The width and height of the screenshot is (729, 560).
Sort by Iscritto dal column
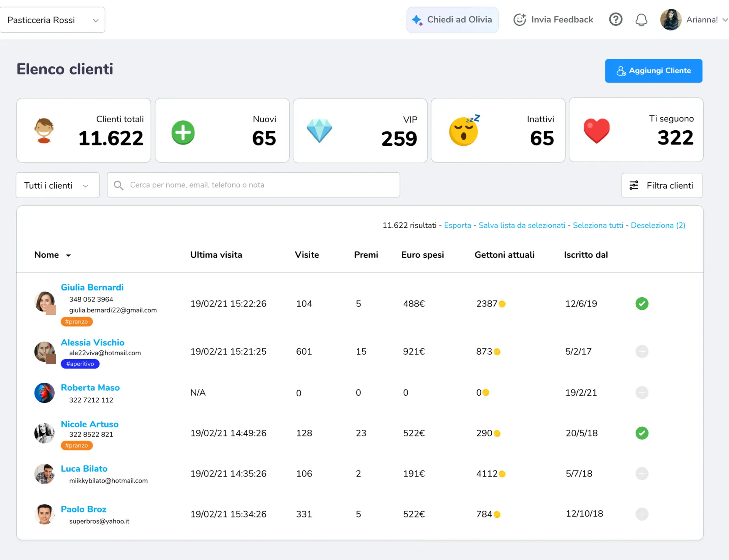586,255
